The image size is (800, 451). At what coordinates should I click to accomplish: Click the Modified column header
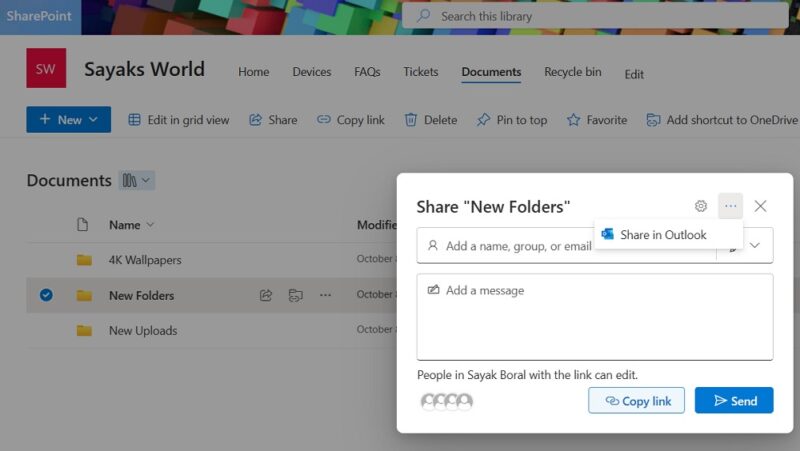pos(377,225)
